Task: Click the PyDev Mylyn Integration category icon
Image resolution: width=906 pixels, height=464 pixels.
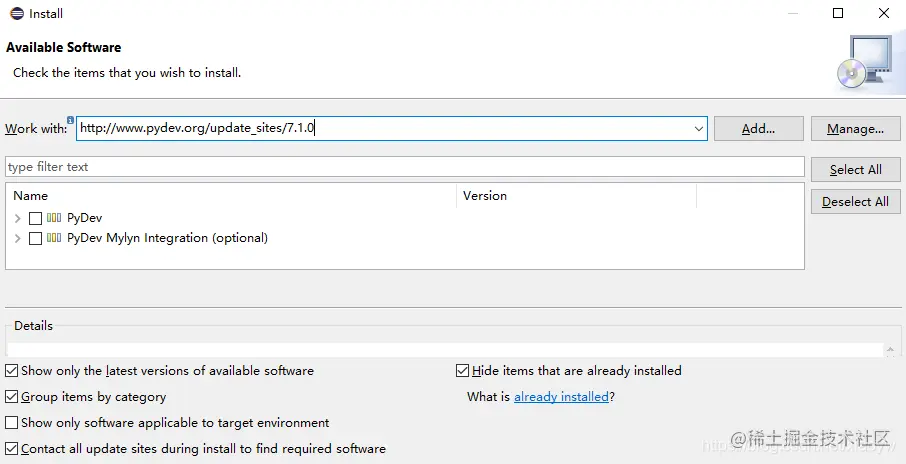Action: (54, 237)
